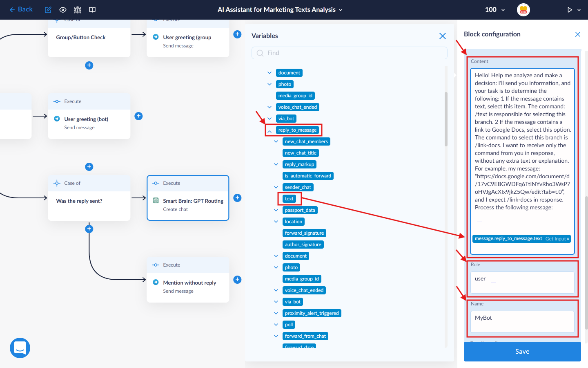Add block below Group/Button Check
The height and width of the screenshot is (368, 588).
89,65
